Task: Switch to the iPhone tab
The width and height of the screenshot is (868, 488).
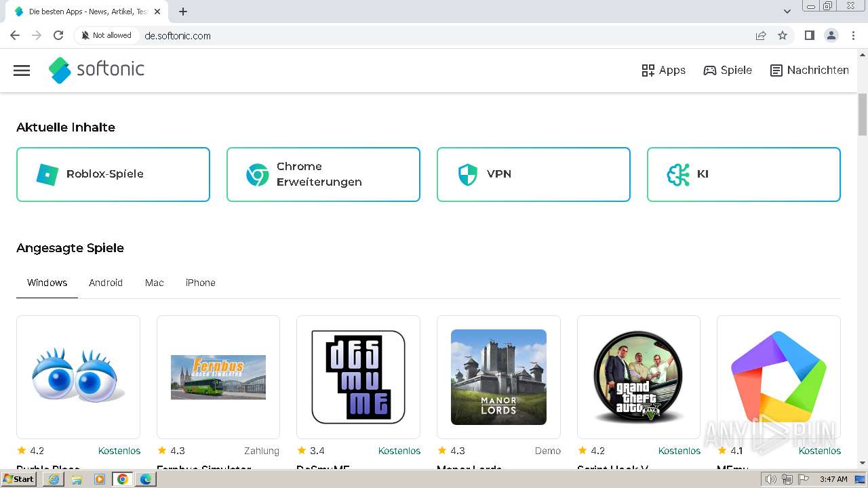Action: pyautogui.click(x=201, y=283)
